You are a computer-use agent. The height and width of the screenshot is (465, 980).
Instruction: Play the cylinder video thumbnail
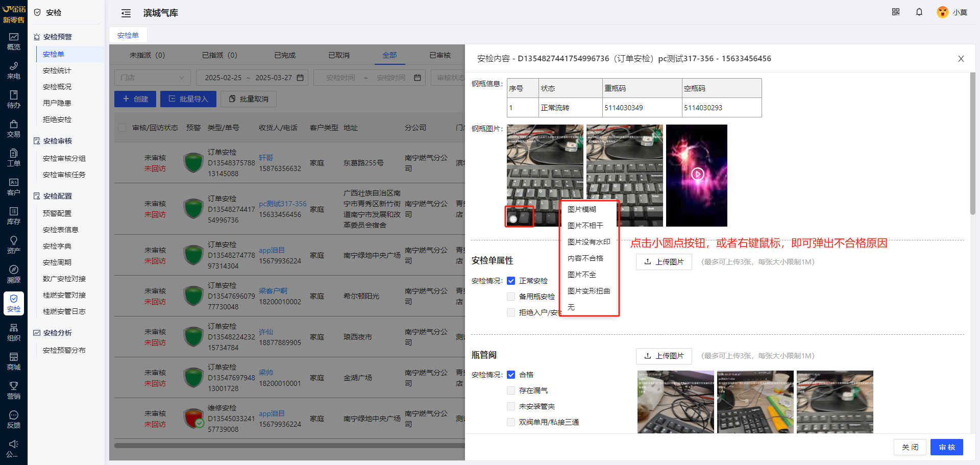pyautogui.click(x=697, y=175)
